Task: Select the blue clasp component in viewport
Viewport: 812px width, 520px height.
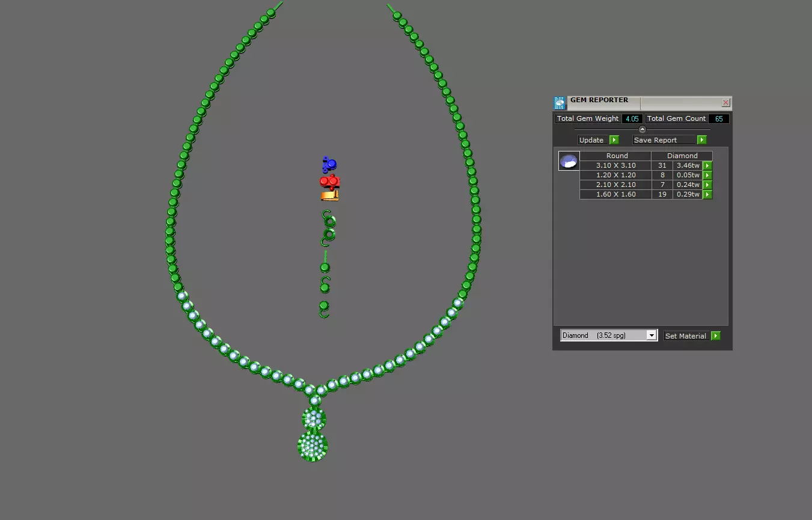Action: [329, 164]
